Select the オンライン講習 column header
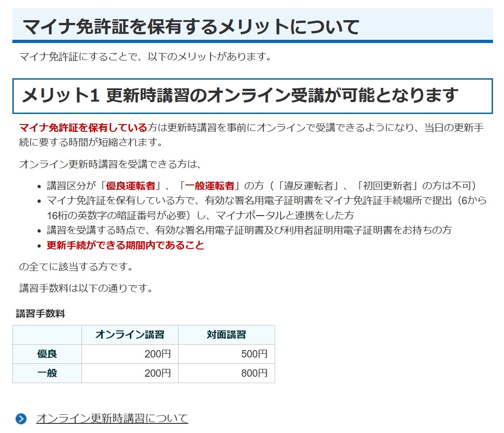Screen dimensions: 504x433 (x=130, y=335)
